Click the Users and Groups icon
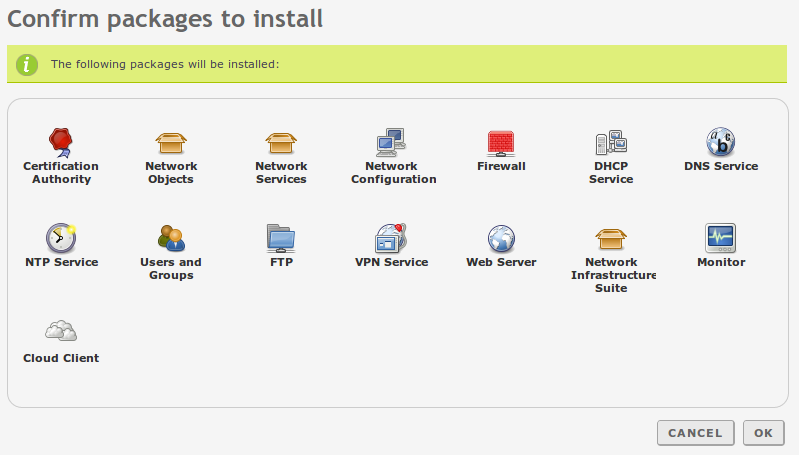Viewport: 799px width, 455px height. [171, 237]
